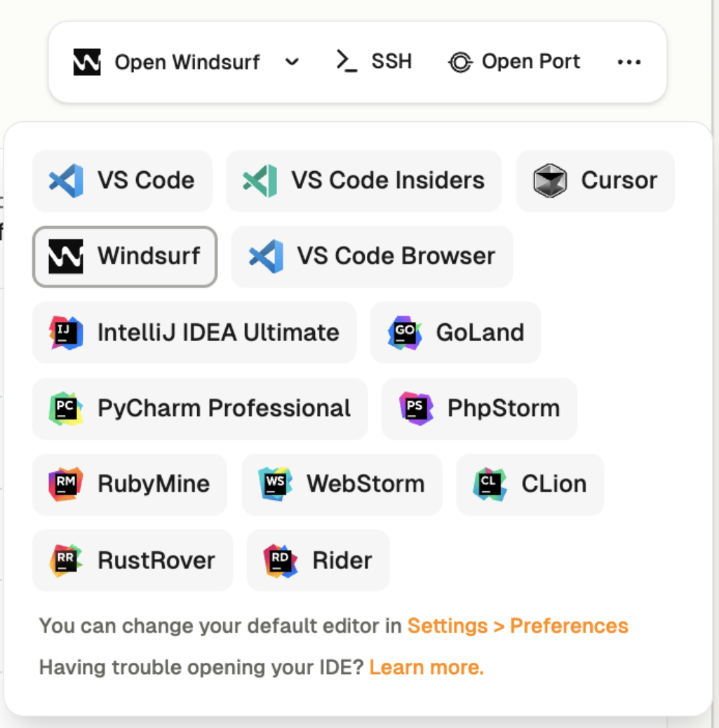Click the WebStorm logo icon
Image resolution: width=719 pixels, height=728 pixels.
pos(275,485)
